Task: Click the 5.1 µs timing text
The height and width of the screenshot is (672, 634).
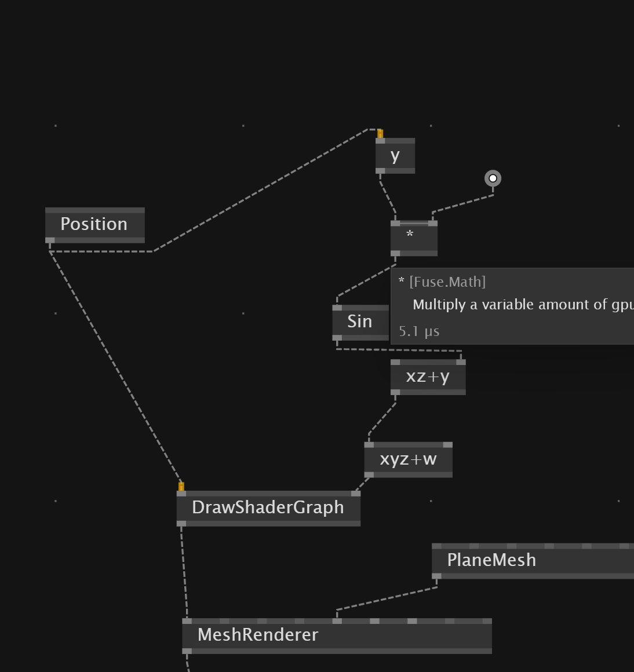Action: click(419, 331)
